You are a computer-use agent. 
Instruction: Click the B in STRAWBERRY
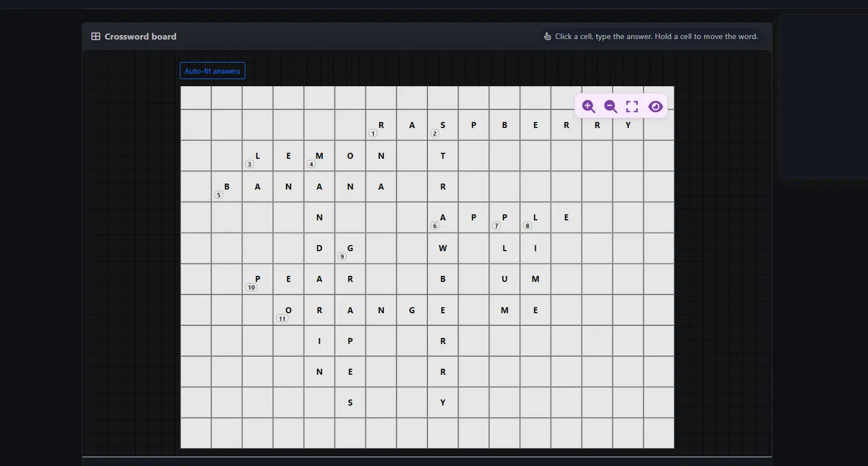[x=443, y=279]
